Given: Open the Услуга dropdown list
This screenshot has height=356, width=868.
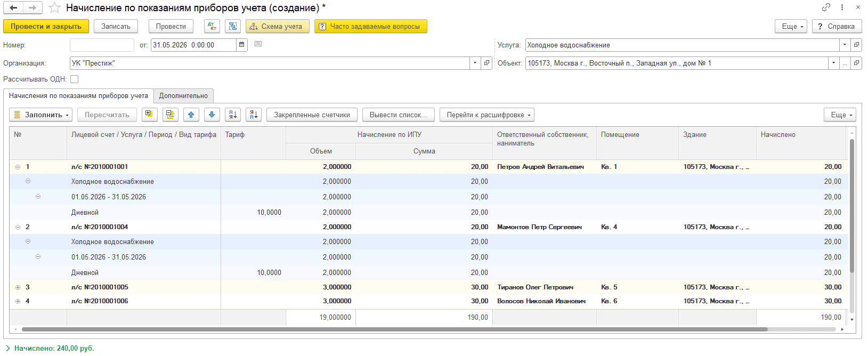Looking at the screenshot, I should point(845,45).
